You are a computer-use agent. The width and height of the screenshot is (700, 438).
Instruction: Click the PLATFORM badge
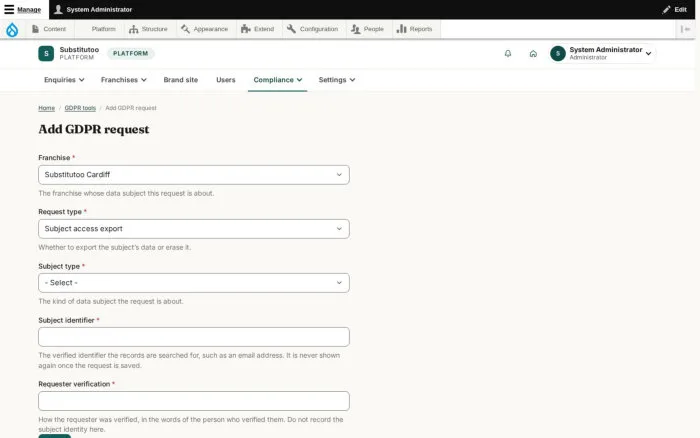tap(130, 54)
